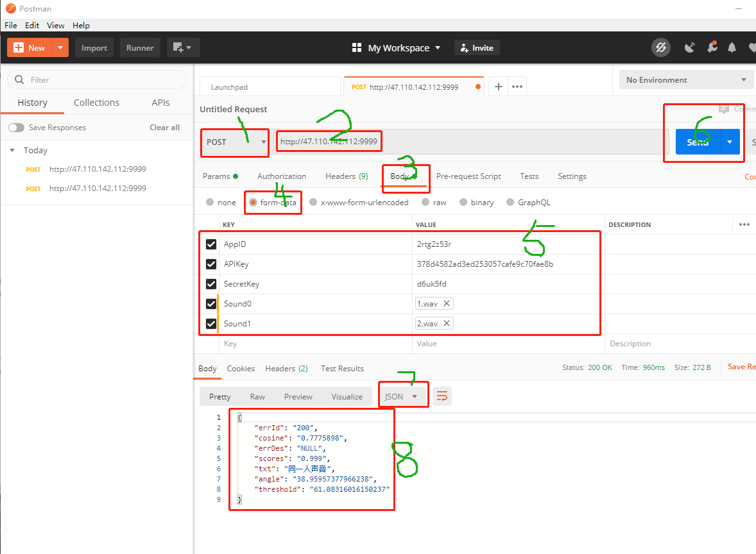
Task: Switch to the Collections tab
Action: coord(96,103)
